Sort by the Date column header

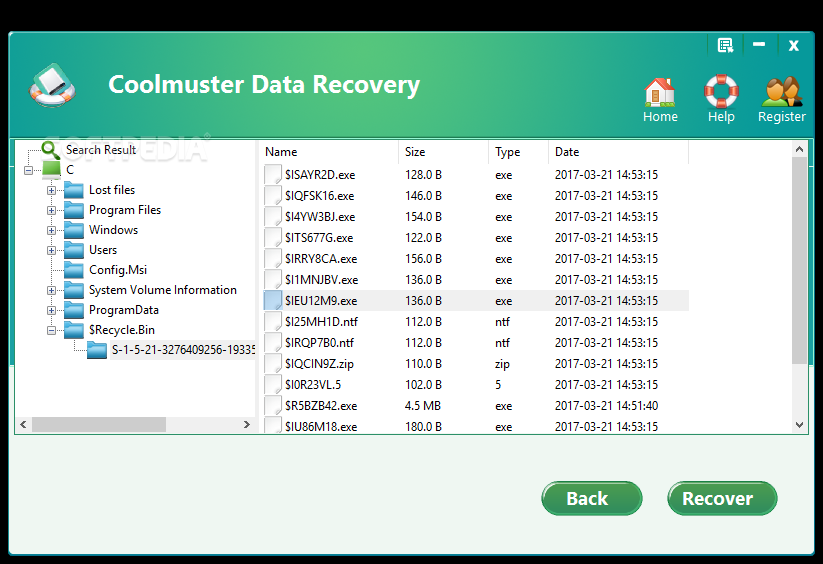coord(618,152)
